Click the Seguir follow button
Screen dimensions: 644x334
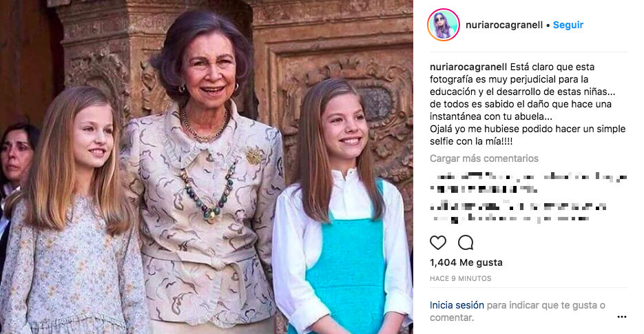[568, 25]
